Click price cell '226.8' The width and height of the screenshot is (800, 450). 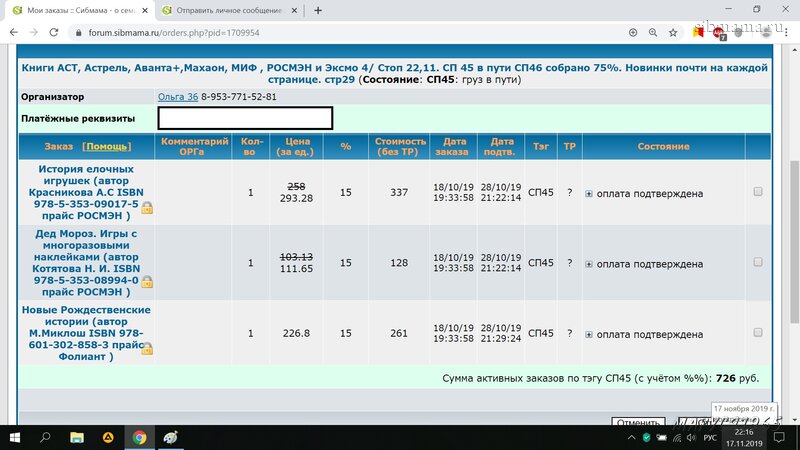(x=296, y=333)
